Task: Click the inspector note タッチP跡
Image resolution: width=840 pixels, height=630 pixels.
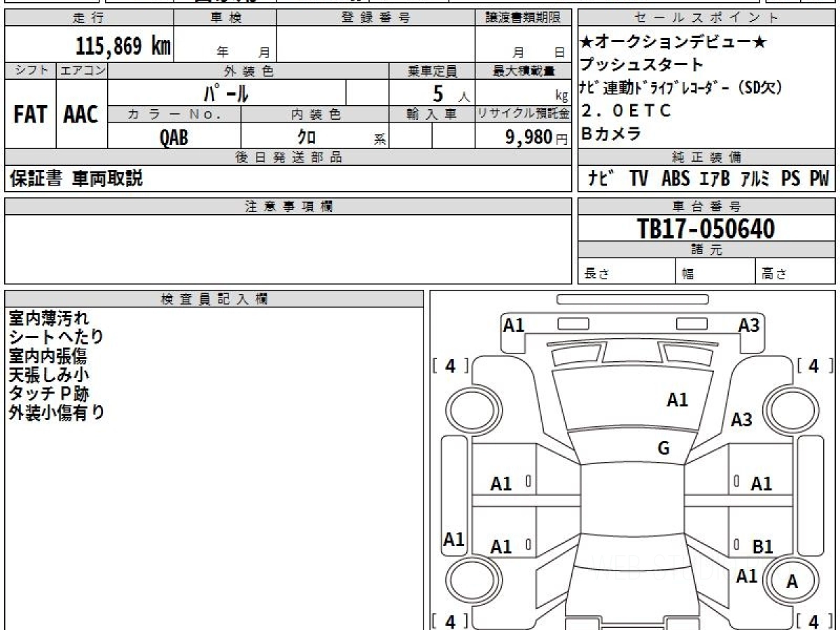Action: coord(49,393)
